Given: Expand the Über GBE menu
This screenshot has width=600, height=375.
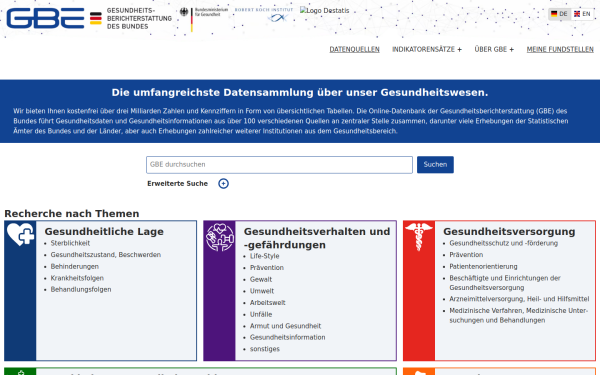Looking at the screenshot, I should (494, 49).
